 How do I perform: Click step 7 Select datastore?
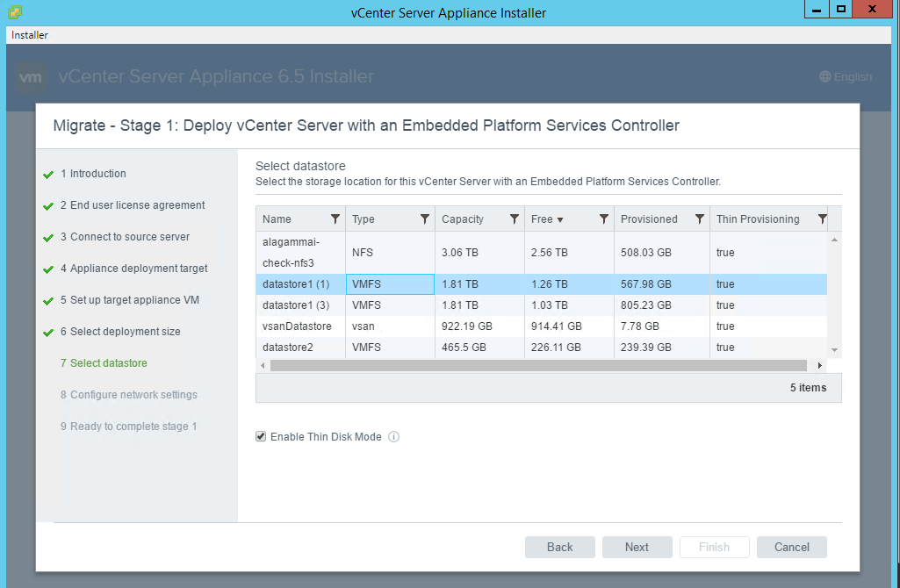[104, 362]
